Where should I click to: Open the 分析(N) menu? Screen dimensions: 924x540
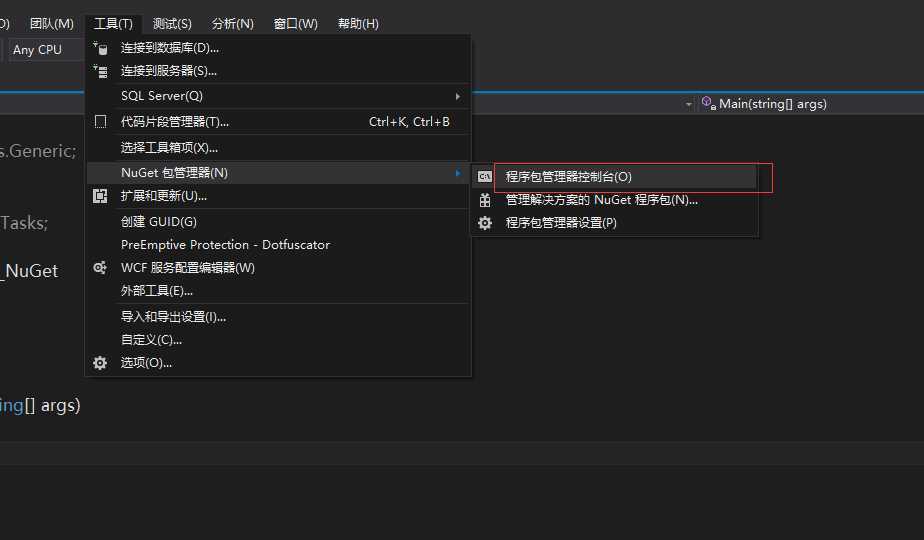coord(233,24)
